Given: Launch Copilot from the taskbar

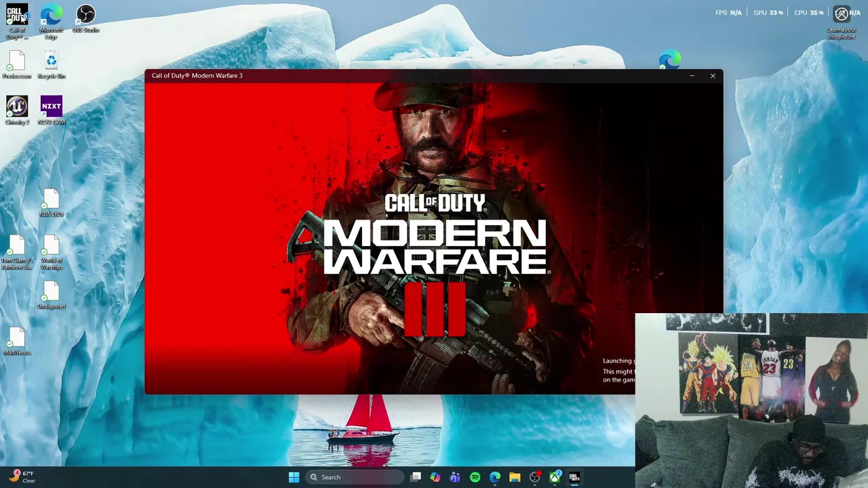Looking at the screenshot, I should [435, 477].
